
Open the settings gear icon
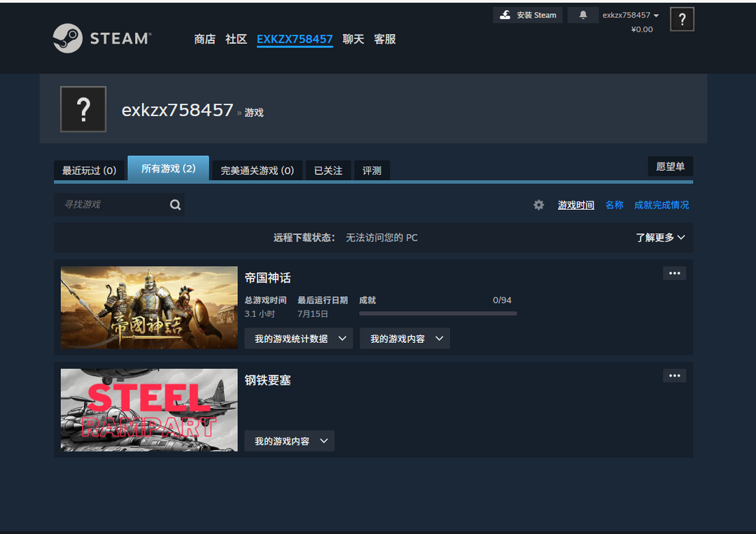click(x=538, y=205)
